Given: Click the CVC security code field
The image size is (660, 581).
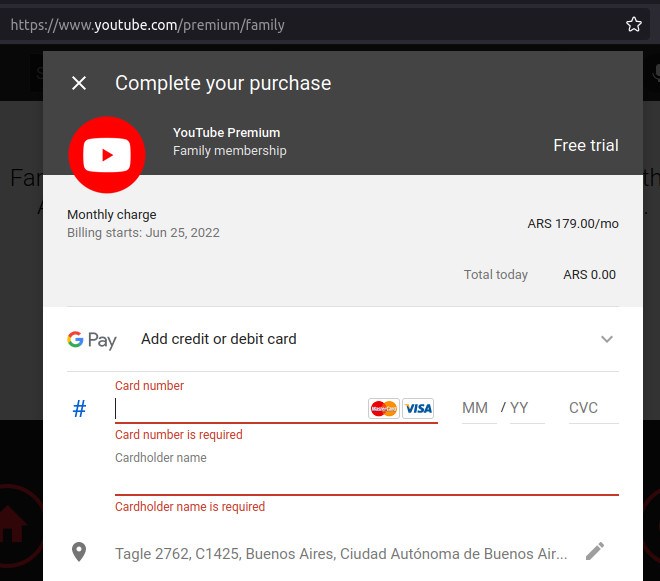Looking at the screenshot, I should coord(591,408).
